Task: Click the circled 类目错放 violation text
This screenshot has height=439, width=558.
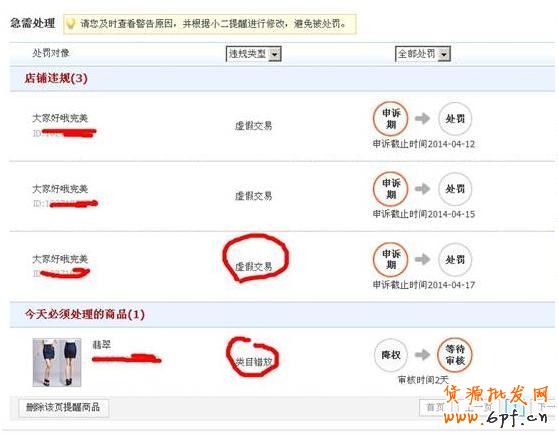Action: [254, 362]
